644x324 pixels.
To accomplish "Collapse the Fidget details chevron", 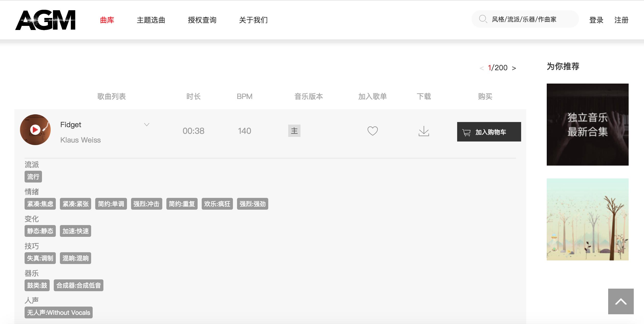I will [147, 125].
